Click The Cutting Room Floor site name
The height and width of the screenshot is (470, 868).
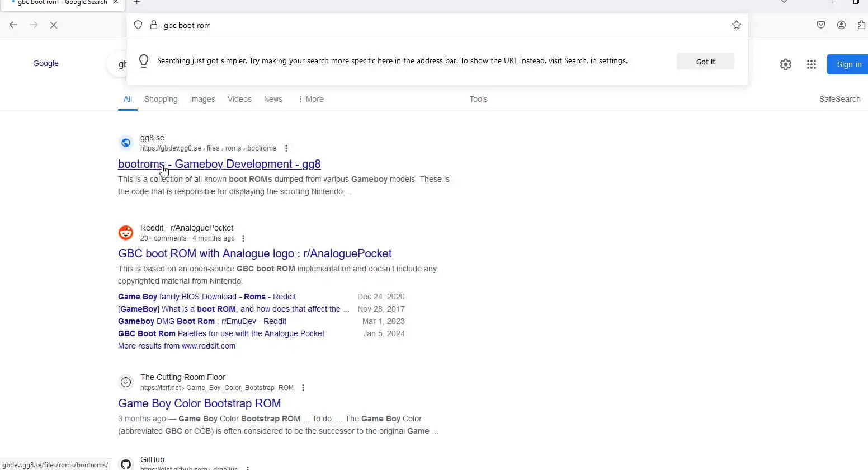tap(183, 377)
